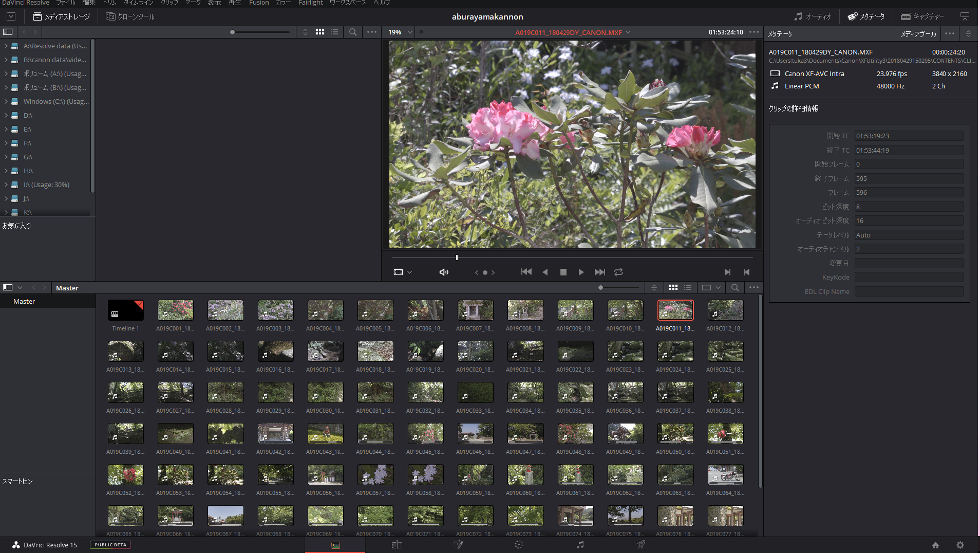
Task: Mute the viewer audio speaker icon
Action: (x=444, y=272)
